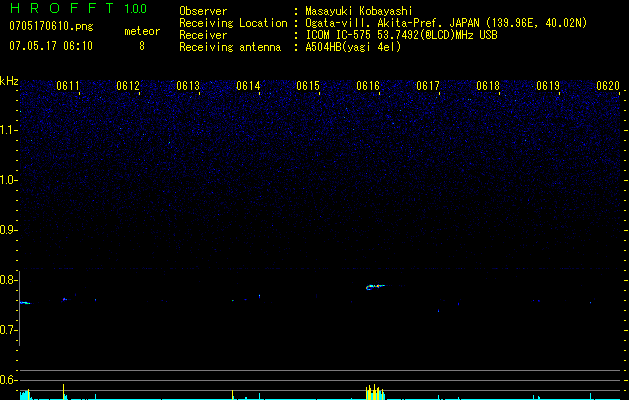
Task: Select the Ogata-vill. Akita-Pref. JAPAN location text
Action: [446, 23]
